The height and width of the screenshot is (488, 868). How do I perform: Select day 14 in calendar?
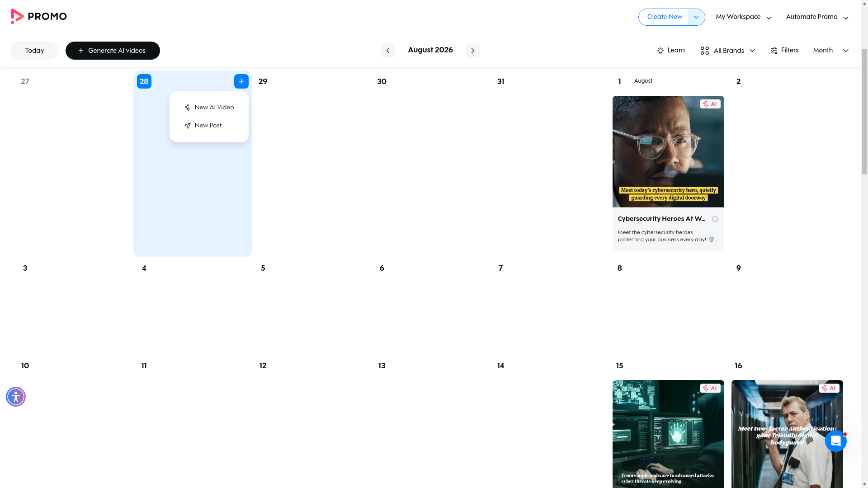pos(500,366)
